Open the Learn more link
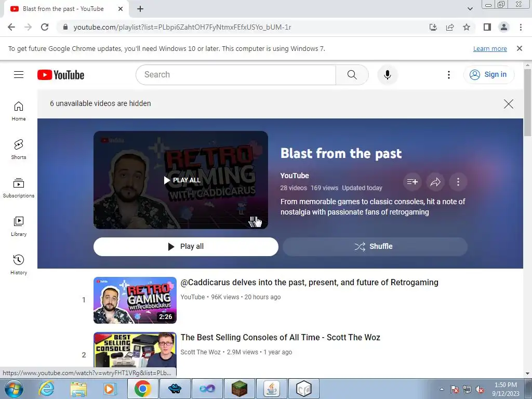 coord(490,49)
